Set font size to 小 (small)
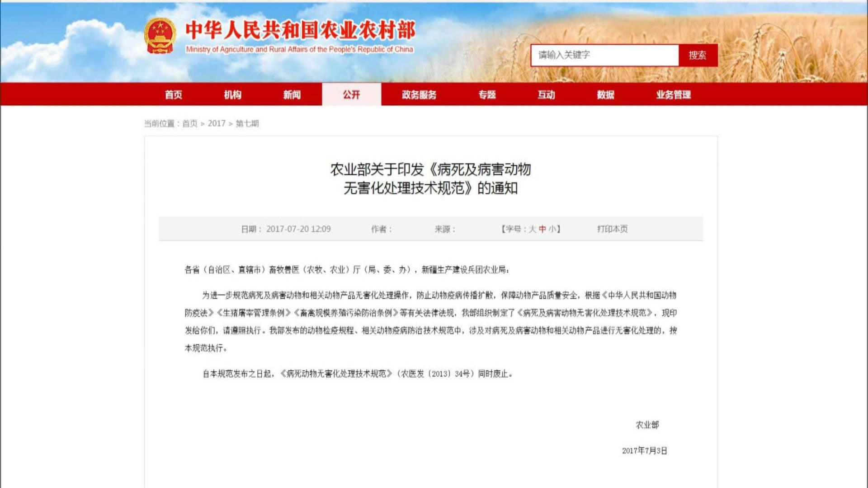The width and height of the screenshot is (868, 488). [x=552, y=229]
